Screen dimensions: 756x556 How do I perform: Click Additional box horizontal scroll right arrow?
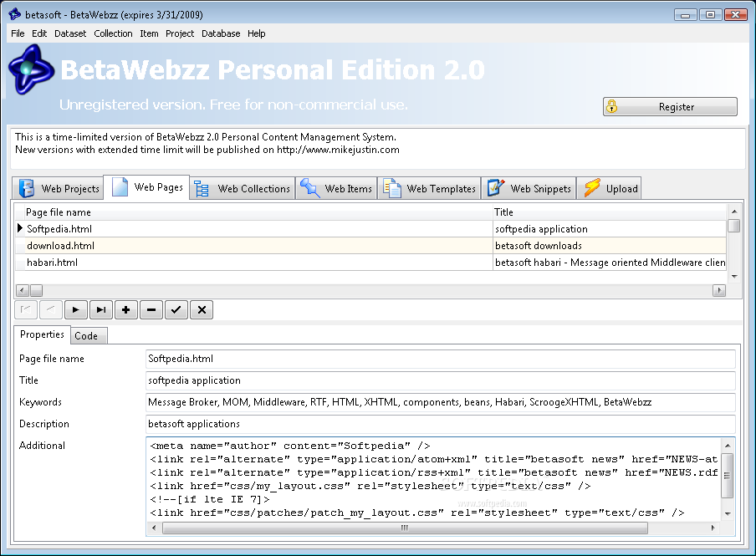point(713,528)
